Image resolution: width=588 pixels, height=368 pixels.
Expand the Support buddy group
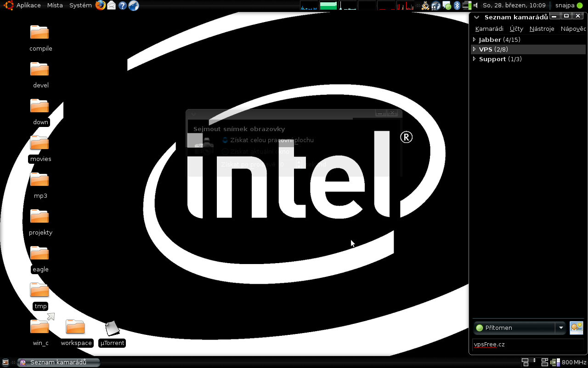tap(475, 59)
